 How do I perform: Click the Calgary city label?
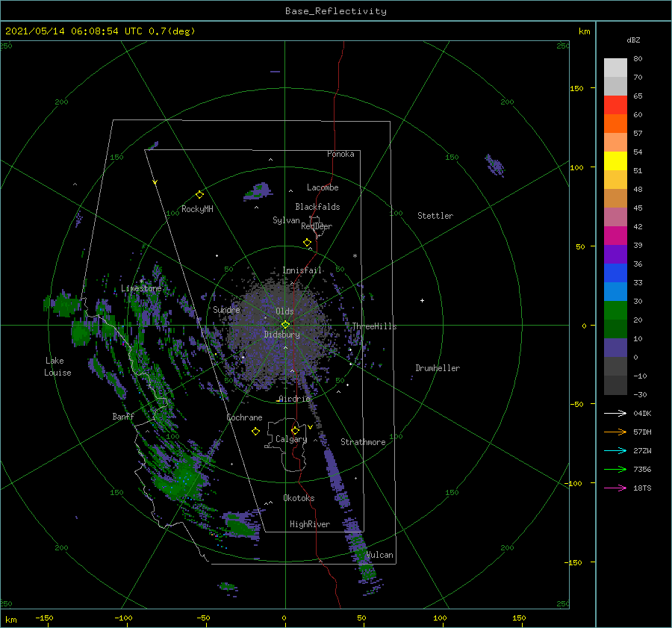291,439
